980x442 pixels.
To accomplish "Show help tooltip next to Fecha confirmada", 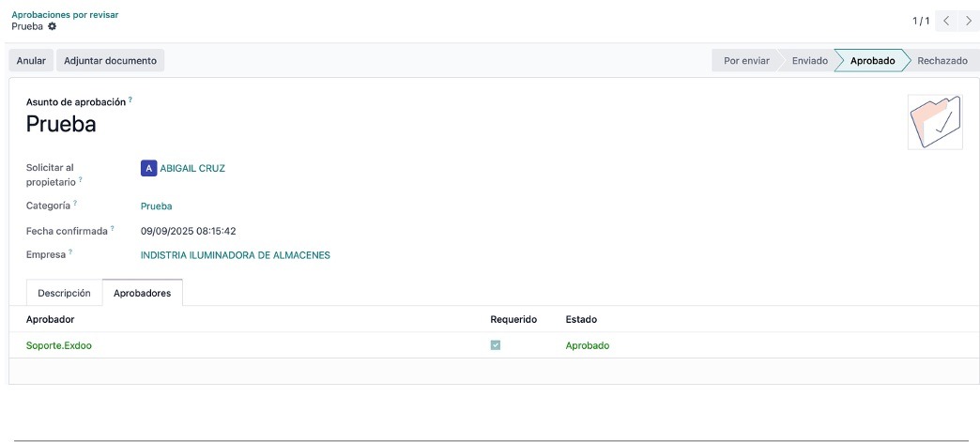I will [x=113, y=228].
